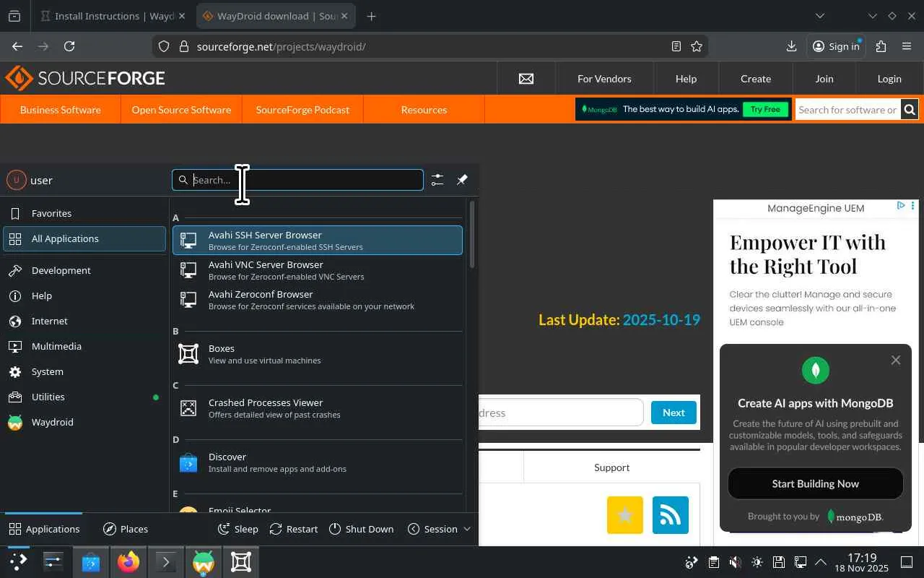Open the Internet category
Viewport: 924px width, 578px height.
(x=84, y=321)
